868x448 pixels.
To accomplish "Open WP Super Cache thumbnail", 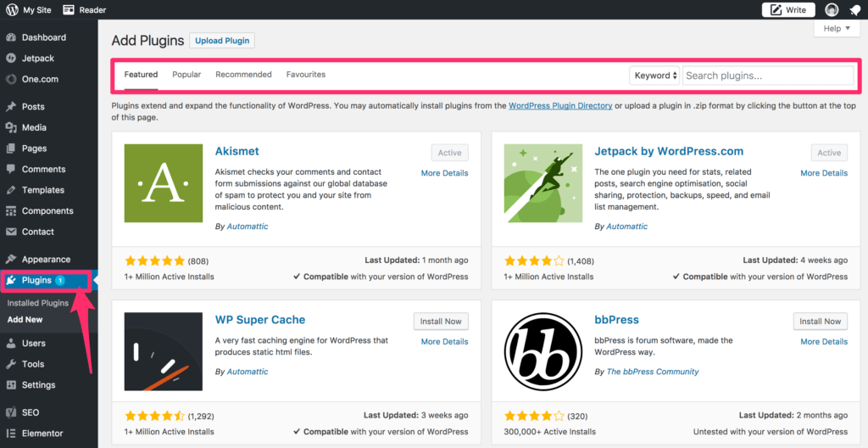I will click(164, 351).
